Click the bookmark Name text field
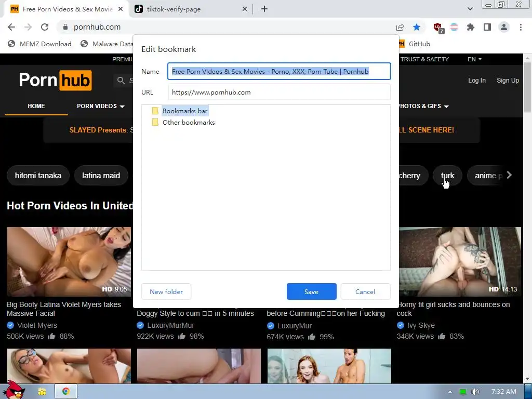This screenshot has width=532, height=399. 279,71
